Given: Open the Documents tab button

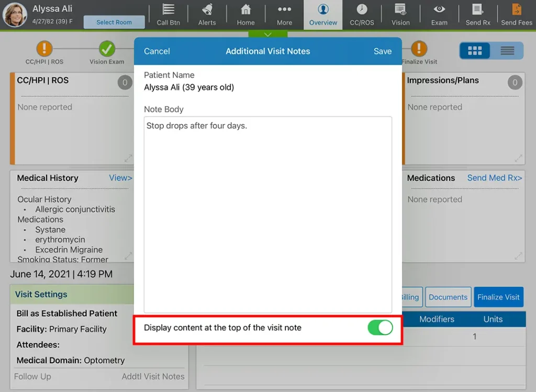Looking at the screenshot, I should coord(448,297).
